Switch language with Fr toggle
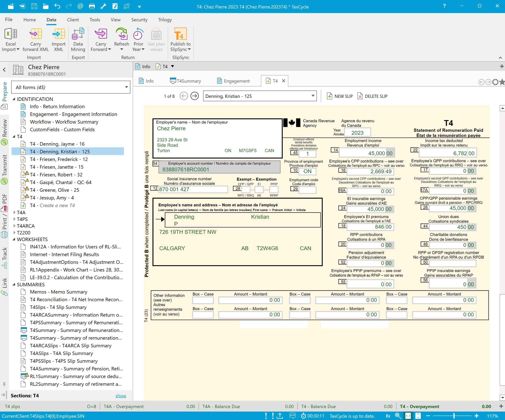The image size is (505, 420). pos(388,416)
